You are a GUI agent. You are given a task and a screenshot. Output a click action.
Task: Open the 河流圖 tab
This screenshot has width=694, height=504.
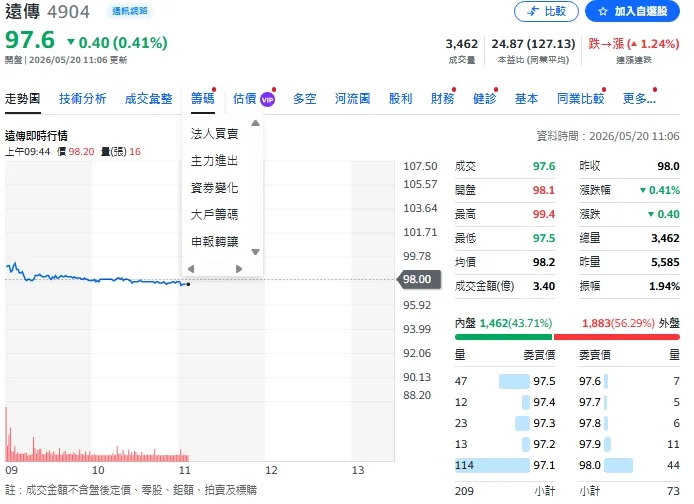point(352,98)
